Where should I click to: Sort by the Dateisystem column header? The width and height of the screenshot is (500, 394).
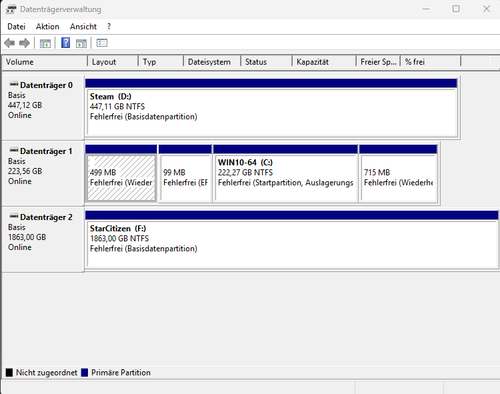point(212,62)
